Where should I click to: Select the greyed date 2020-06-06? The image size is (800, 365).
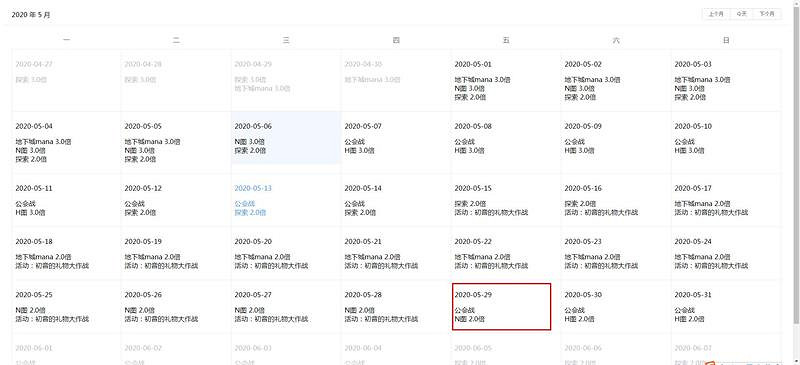(x=583, y=348)
